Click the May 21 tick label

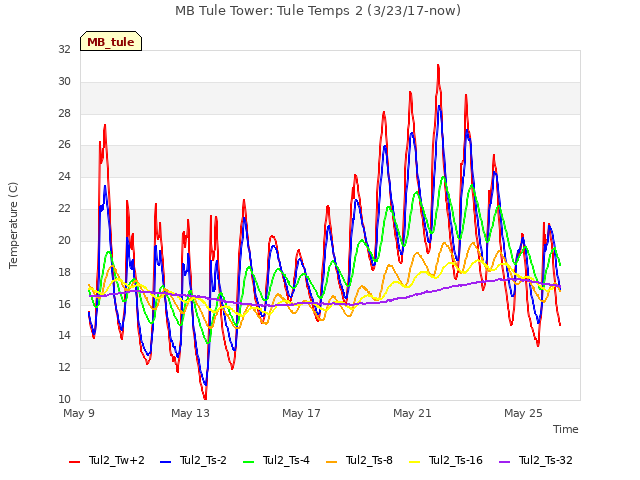point(412,413)
